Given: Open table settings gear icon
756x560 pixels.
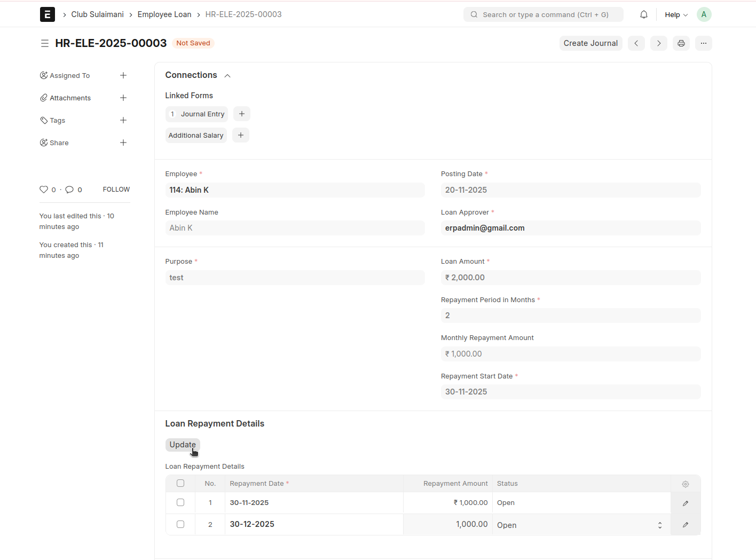Looking at the screenshot, I should tap(686, 484).
